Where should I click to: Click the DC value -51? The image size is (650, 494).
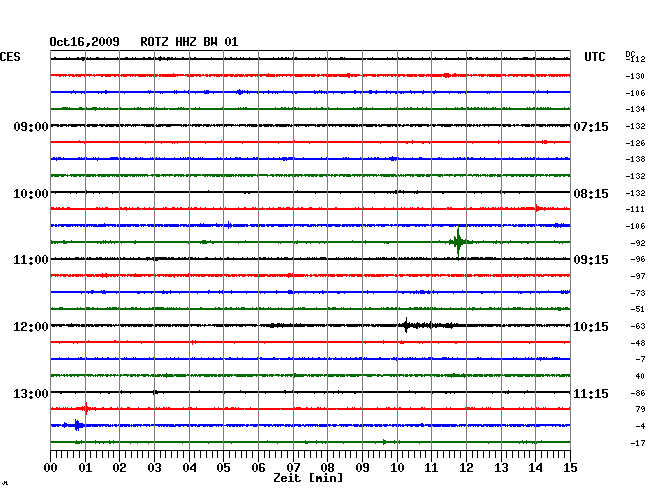(638, 309)
